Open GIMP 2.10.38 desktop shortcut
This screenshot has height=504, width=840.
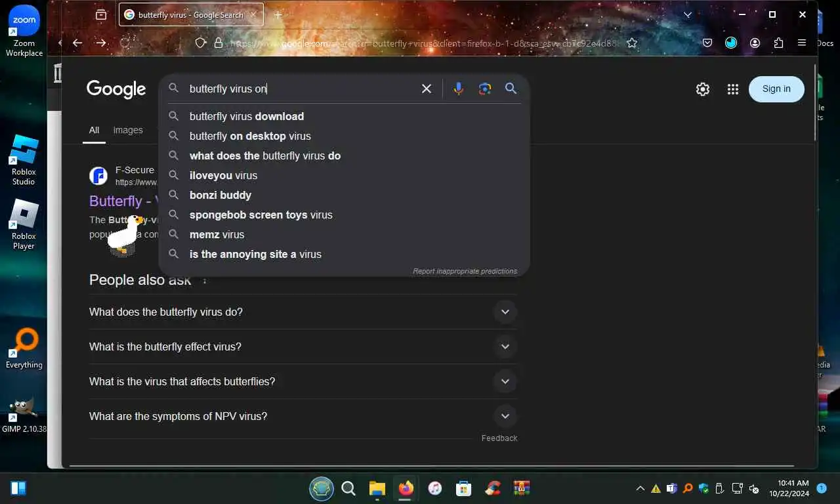[x=24, y=415]
